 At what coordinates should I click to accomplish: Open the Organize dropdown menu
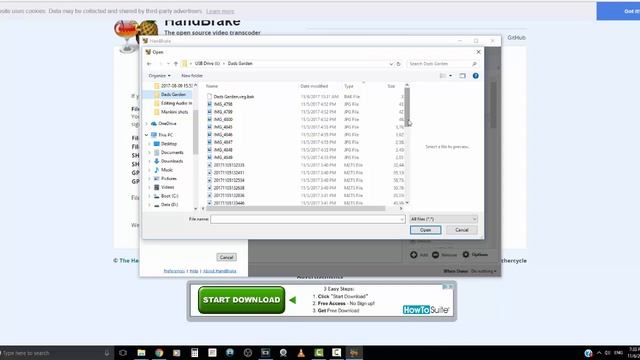click(x=160, y=76)
